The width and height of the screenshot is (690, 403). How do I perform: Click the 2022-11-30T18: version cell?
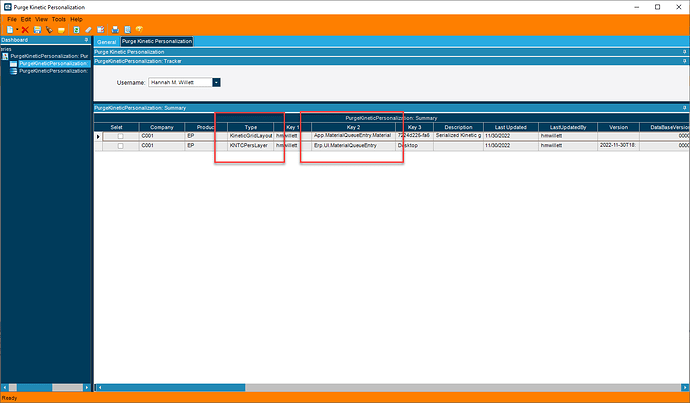618,146
